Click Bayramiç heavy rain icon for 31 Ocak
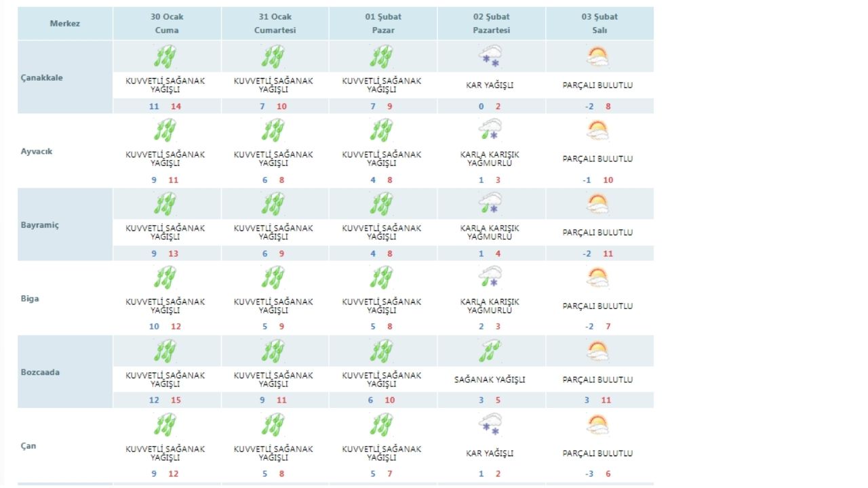 tap(273, 204)
